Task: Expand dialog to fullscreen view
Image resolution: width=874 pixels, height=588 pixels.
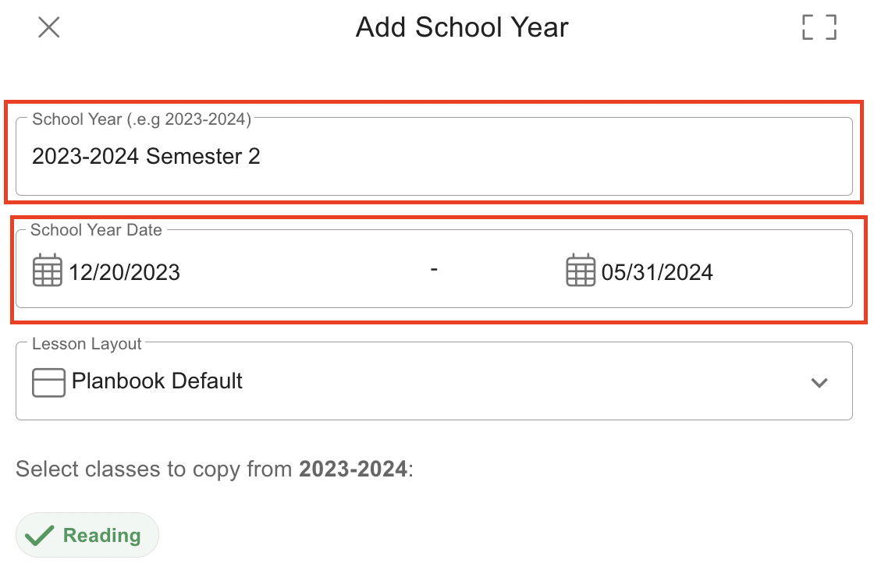Action: 819,27
